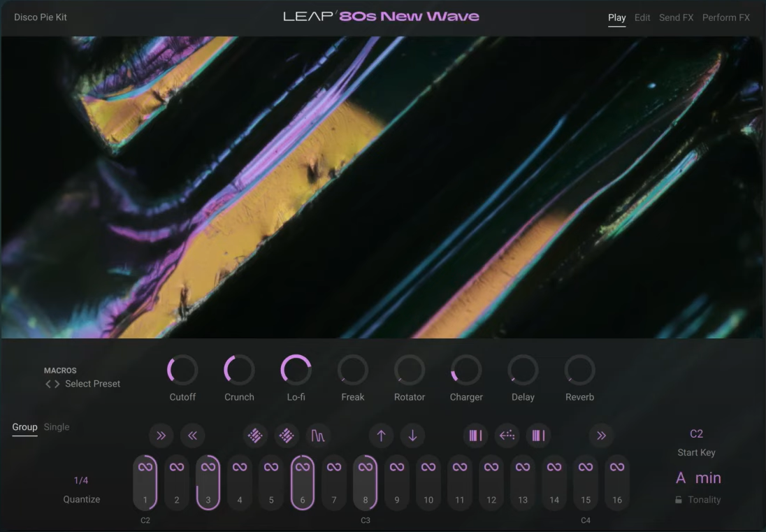Click the Cutoff macro knob
766x532 pixels.
coord(182,370)
